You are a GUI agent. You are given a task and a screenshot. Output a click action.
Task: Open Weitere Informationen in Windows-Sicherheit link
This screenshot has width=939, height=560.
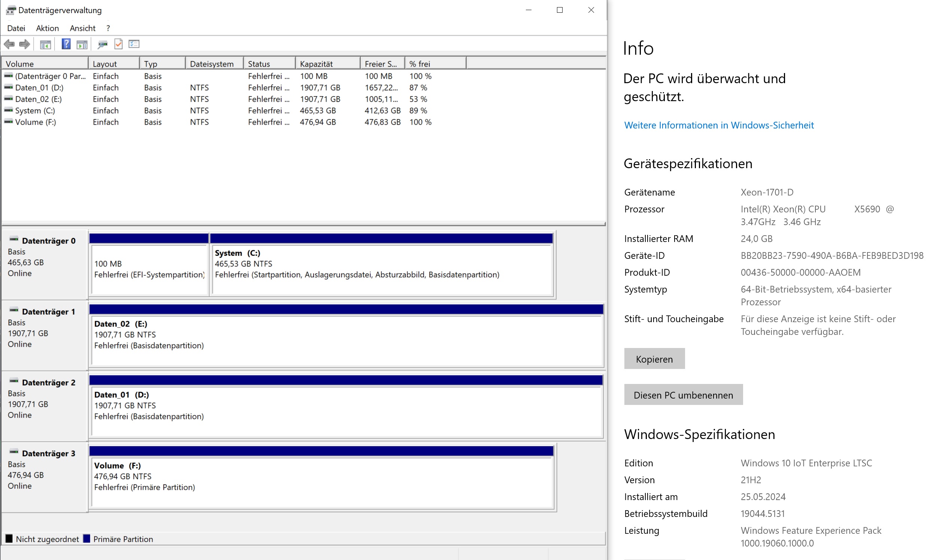click(x=719, y=125)
